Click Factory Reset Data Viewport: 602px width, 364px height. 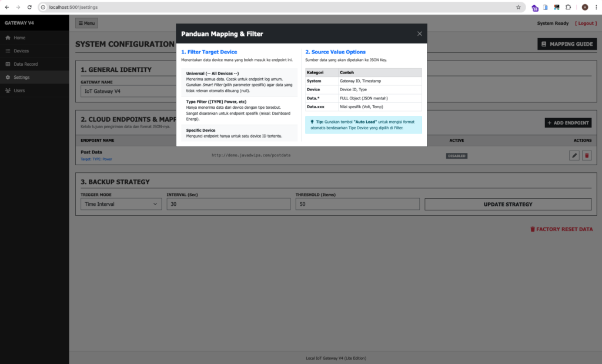(561, 229)
